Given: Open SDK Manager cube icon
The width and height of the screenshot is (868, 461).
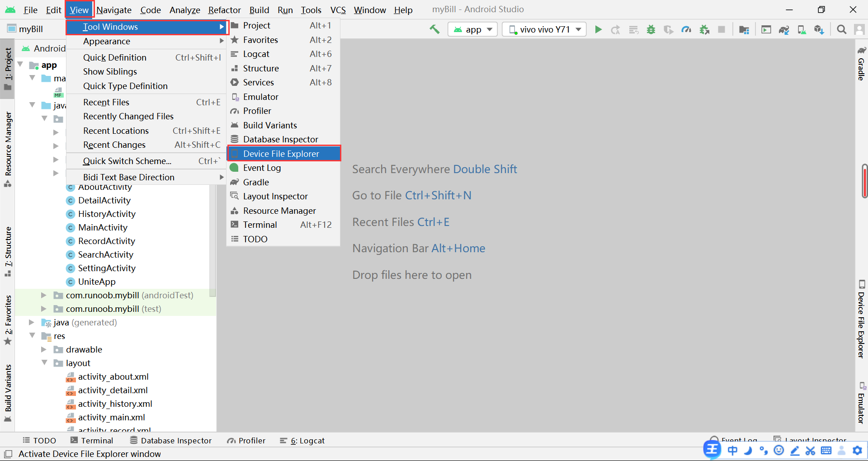Looking at the screenshot, I should (819, 30).
